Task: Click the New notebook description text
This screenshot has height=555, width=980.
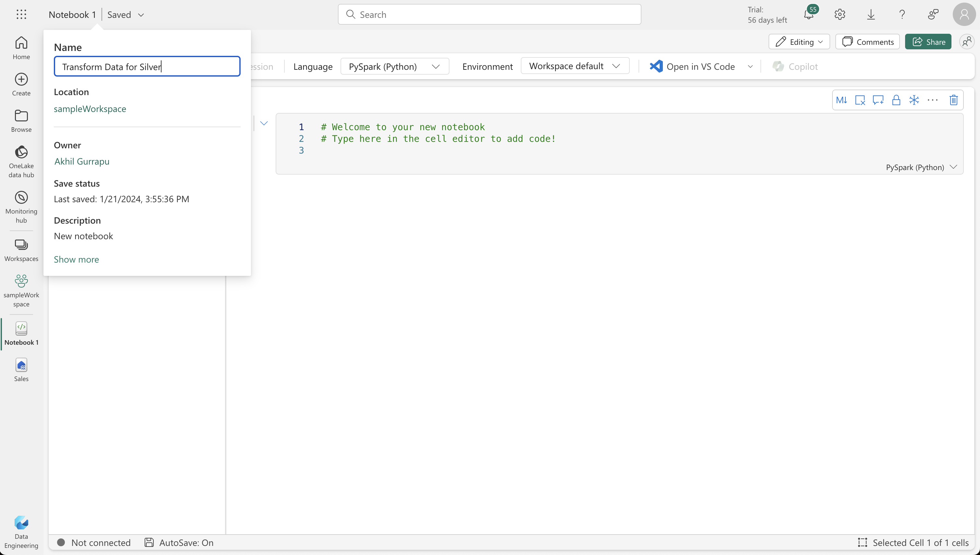Action: point(83,236)
